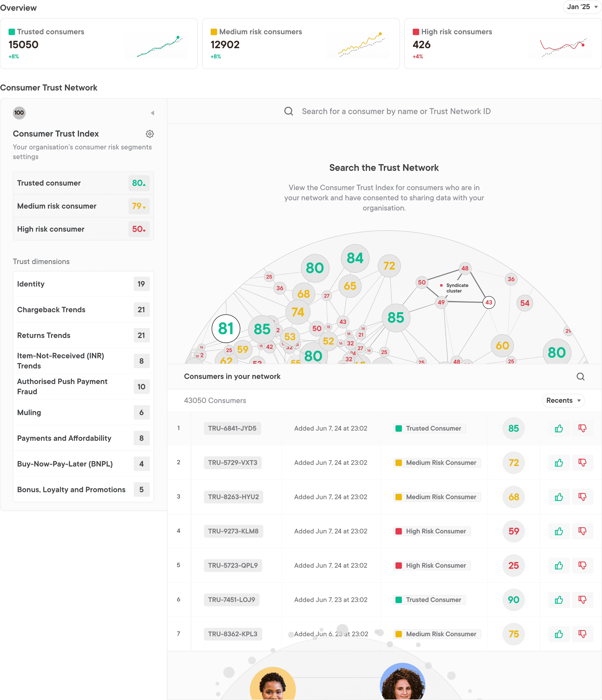
Task: Thumbs down TRU-9273-KLM8
Action: pyautogui.click(x=582, y=531)
